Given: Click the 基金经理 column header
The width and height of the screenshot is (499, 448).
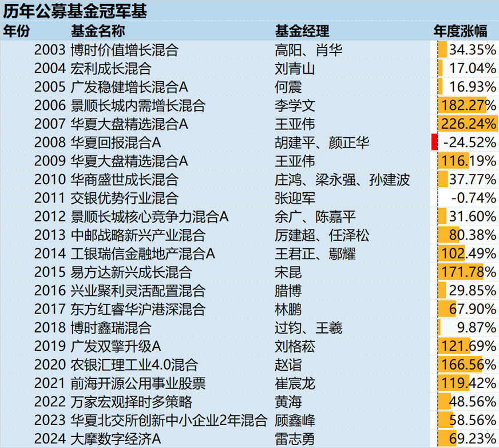Looking at the screenshot, I should 302,31.
